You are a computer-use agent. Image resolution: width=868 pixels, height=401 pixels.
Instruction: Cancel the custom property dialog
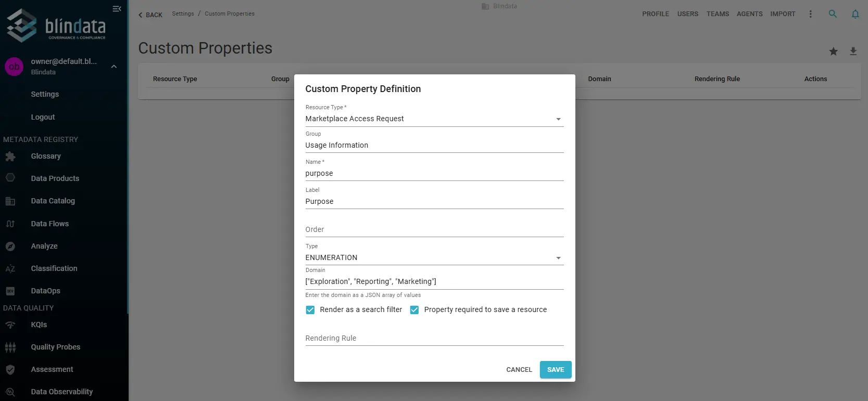tap(519, 369)
